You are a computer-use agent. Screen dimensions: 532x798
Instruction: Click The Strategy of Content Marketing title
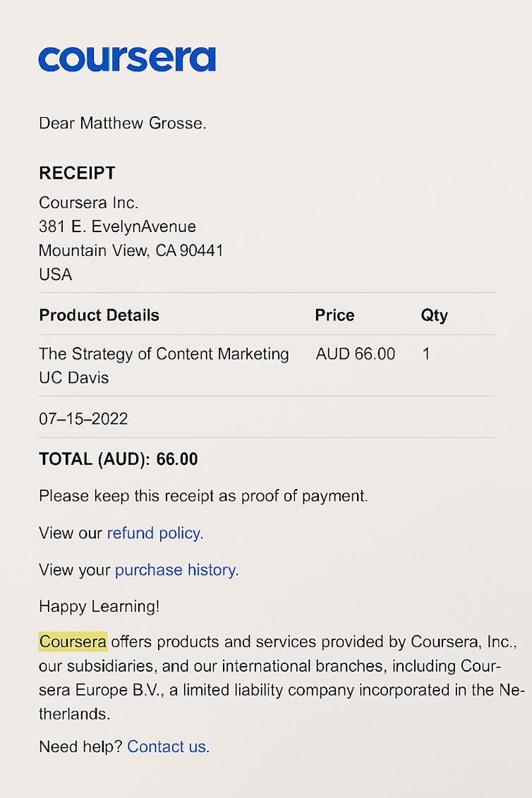[164, 354]
